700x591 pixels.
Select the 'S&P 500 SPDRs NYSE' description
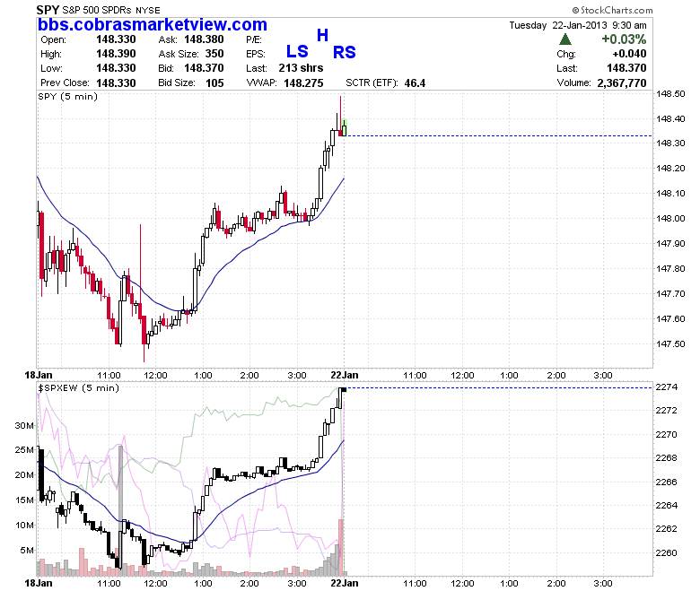(111, 10)
